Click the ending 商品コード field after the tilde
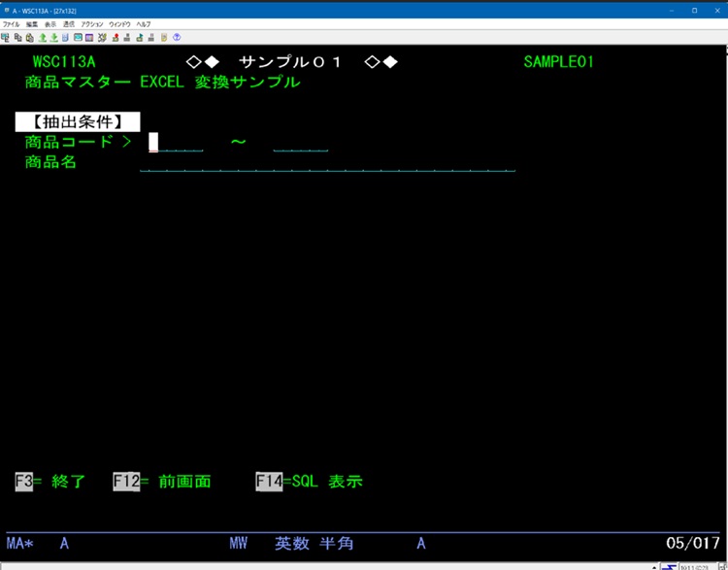This screenshot has height=570, width=728. click(x=300, y=143)
